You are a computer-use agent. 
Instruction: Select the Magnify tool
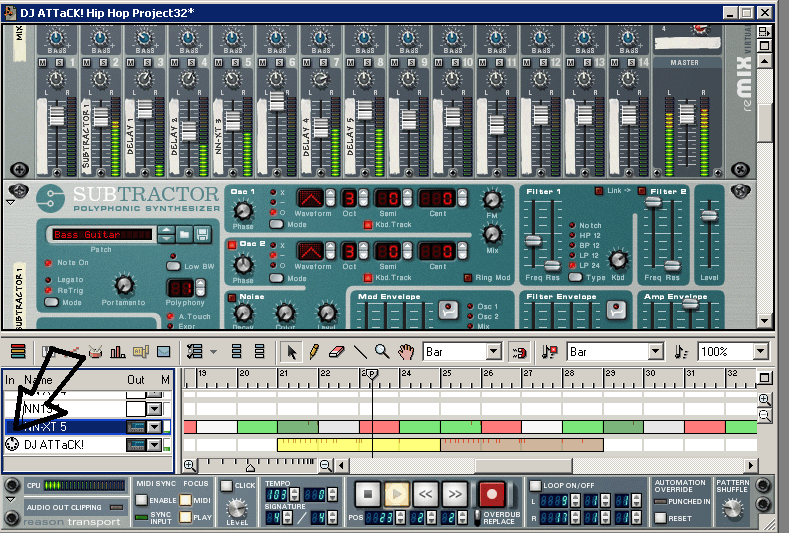(x=382, y=351)
